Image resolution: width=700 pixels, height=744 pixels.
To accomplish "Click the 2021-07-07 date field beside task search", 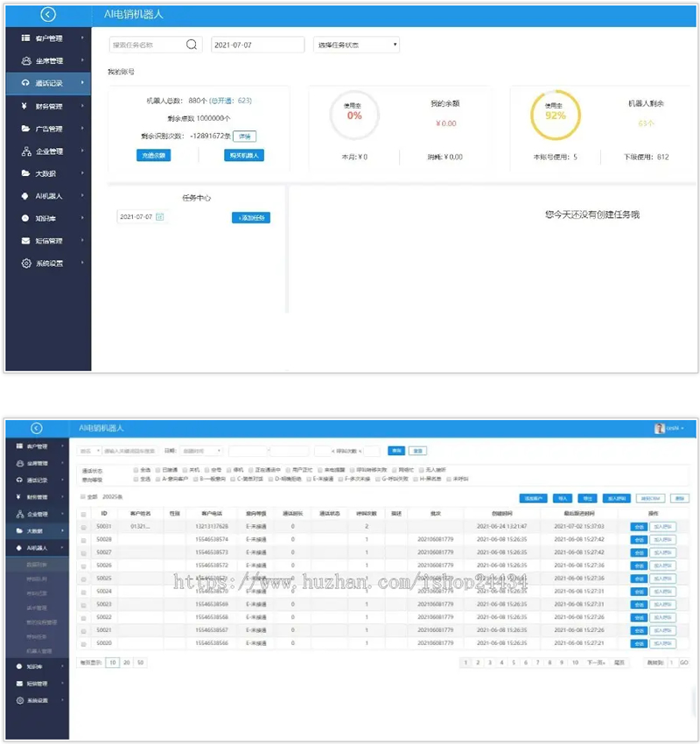I will click(x=257, y=45).
